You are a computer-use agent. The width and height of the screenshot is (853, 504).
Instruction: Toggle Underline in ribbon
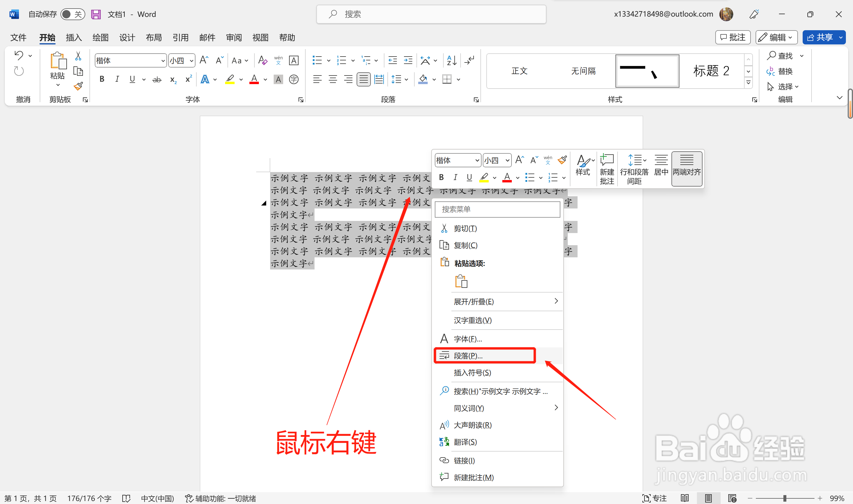pyautogui.click(x=132, y=79)
